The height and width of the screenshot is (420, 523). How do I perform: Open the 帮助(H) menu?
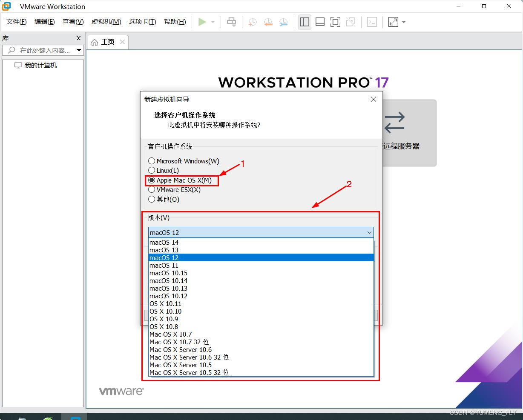point(175,22)
